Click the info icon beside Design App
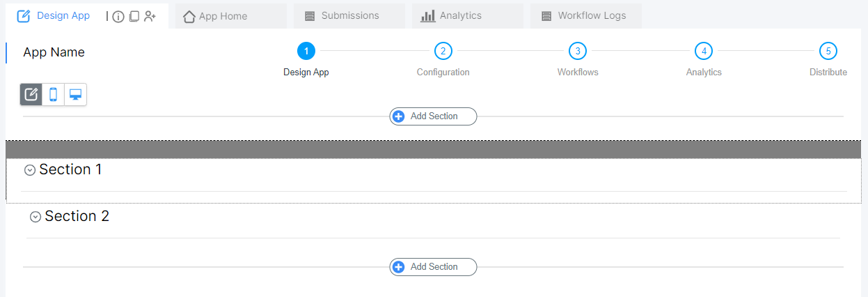This screenshot has height=297, width=868. pos(118,17)
